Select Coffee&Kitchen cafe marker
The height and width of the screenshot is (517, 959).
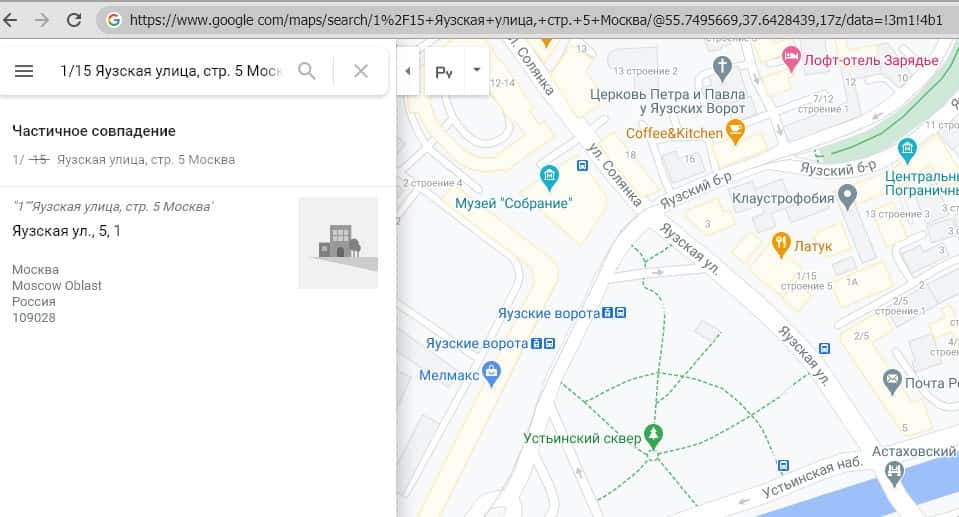tap(735, 130)
